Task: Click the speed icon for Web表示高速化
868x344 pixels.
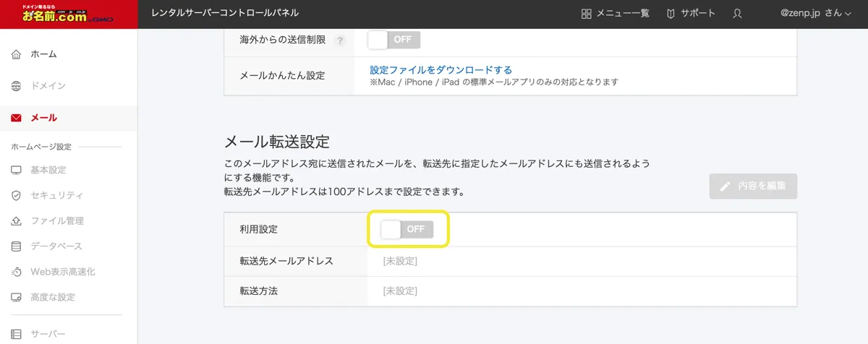Action: tap(17, 272)
